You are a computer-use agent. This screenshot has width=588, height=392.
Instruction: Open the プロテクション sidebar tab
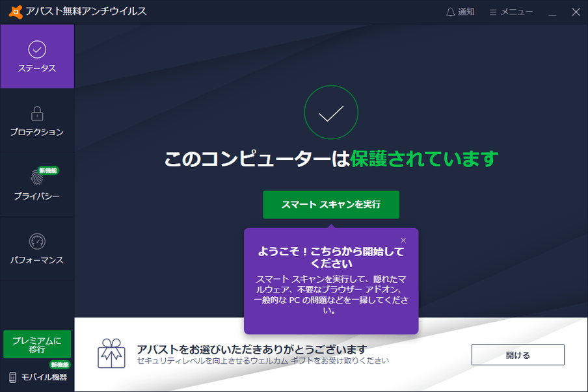point(37,121)
